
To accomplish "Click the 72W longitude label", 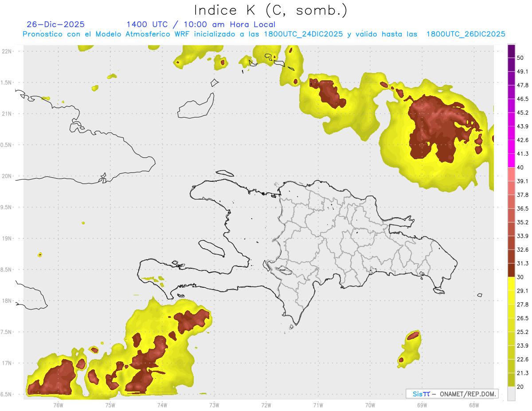I will (x=266, y=404).
